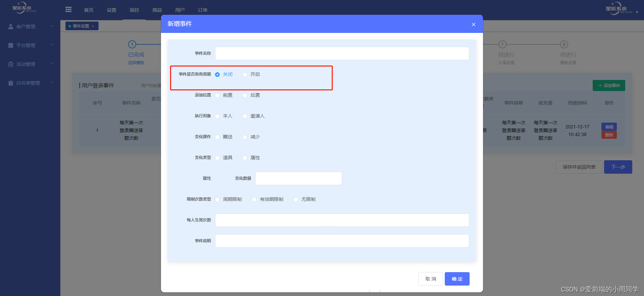The image size is (644, 296).
Task: Open the 首页 top navigation item
Action: pyautogui.click(x=89, y=10)
